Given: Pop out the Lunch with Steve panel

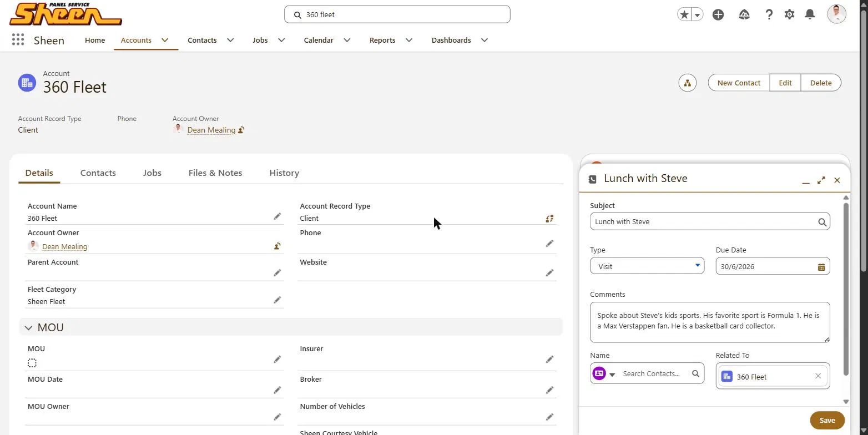Looking at the screenshot, I should pos(821,180).
